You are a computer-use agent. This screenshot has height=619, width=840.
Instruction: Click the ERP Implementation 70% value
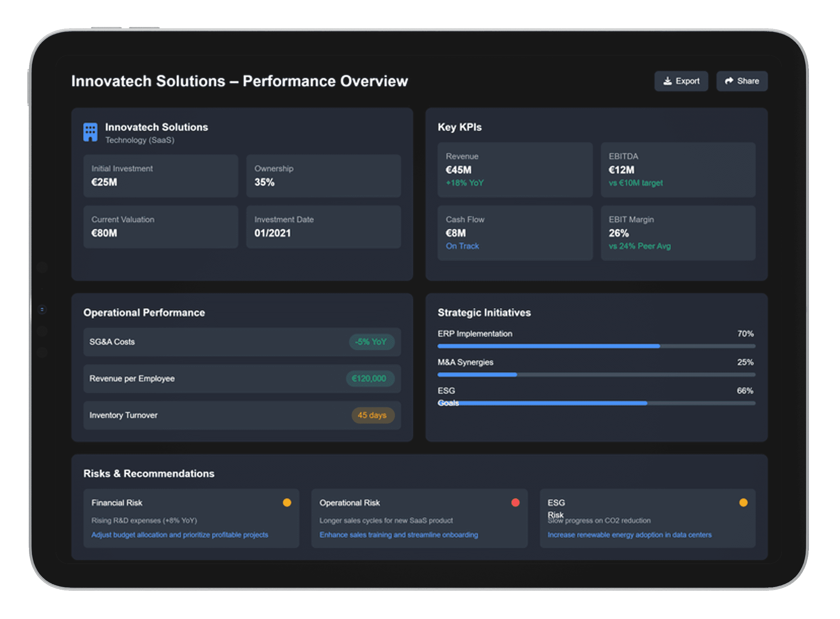(x=745, y=334)
